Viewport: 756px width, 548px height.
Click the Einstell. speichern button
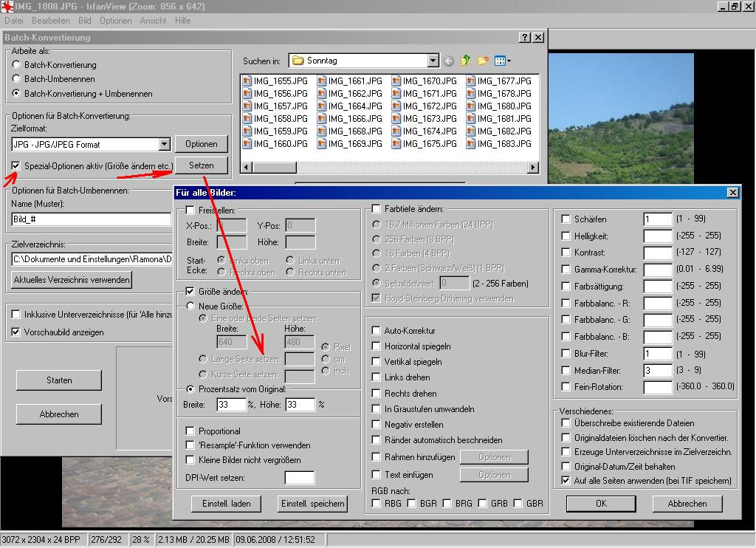(312, 504)
